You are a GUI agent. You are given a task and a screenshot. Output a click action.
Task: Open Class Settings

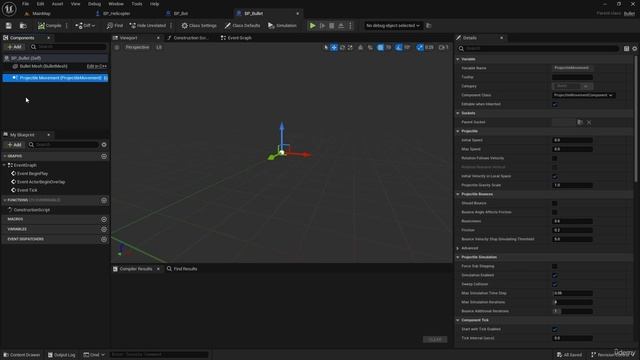[x=199, y=26]
